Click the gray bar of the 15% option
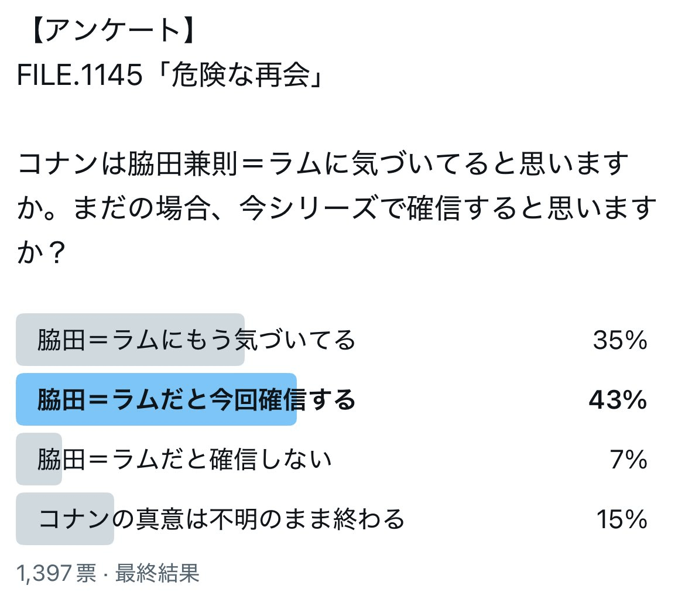Image resolution: width=685 pixels, height=616 pixels. (65, 519)
